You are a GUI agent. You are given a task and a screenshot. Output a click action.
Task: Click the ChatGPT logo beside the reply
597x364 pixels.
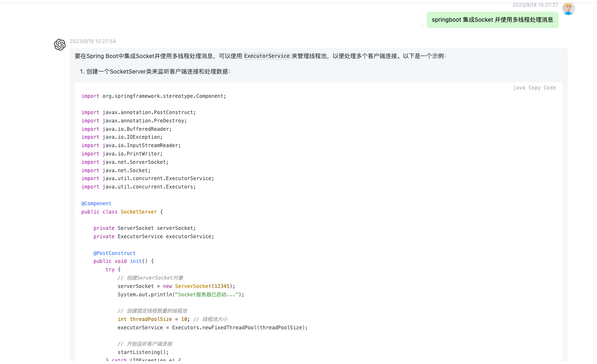60,45
